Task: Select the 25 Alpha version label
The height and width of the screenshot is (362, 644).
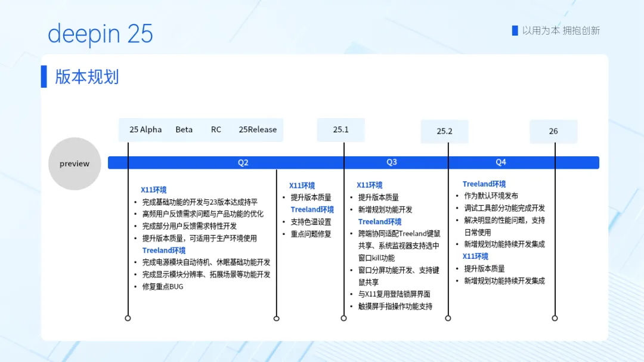Action: [x=145, y=129]
